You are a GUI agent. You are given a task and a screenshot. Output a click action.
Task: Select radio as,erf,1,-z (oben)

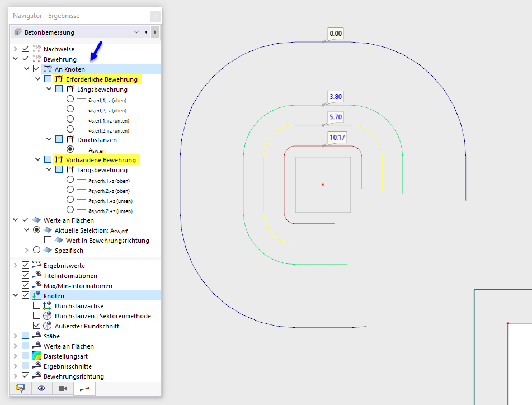pos(70,99)
